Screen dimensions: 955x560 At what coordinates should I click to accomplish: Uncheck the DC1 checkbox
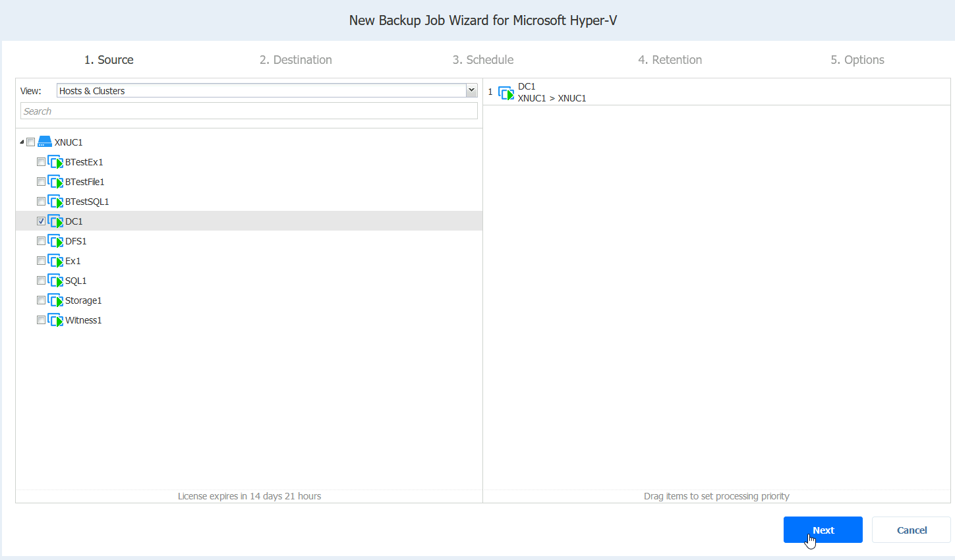[41, 221]
